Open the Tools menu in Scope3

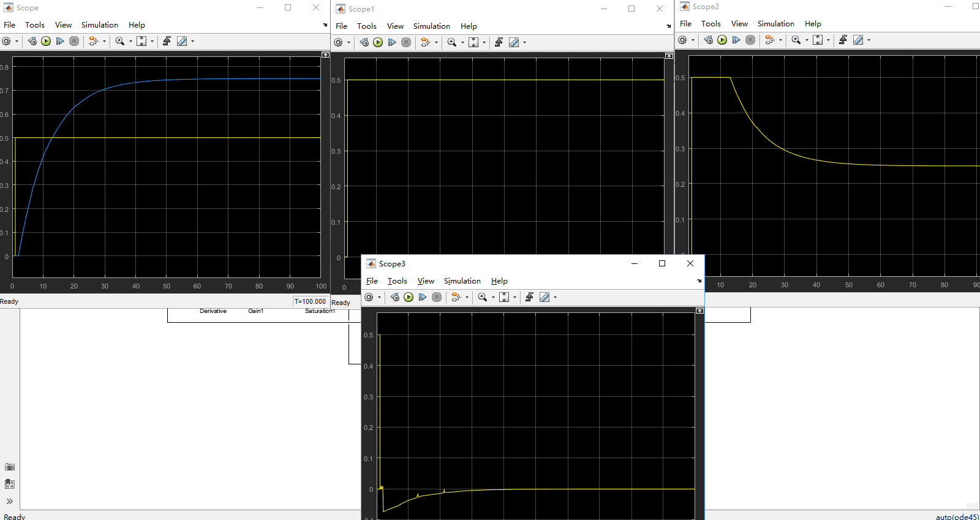point(398,281)
